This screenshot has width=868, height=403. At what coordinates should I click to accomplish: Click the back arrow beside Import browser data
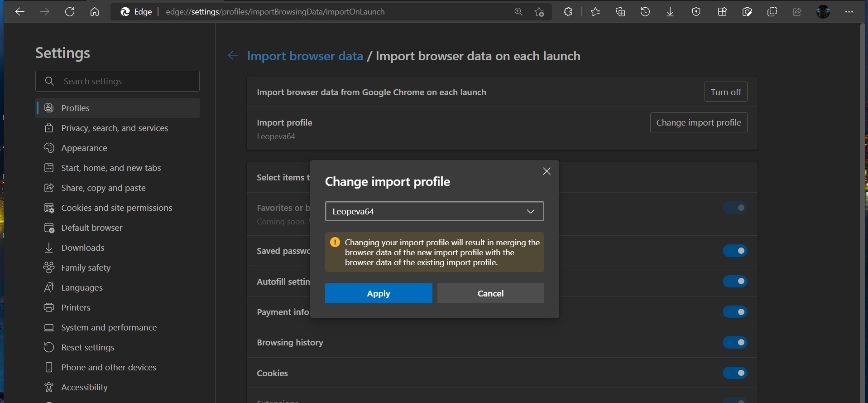(x=233, y=56)
